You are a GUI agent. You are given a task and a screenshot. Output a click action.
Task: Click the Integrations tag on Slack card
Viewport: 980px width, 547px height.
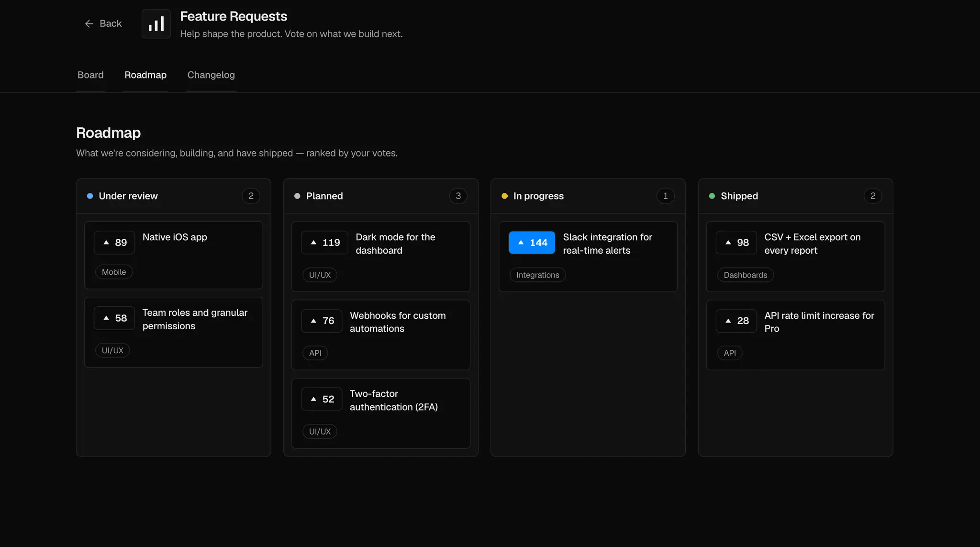(538, 275)
